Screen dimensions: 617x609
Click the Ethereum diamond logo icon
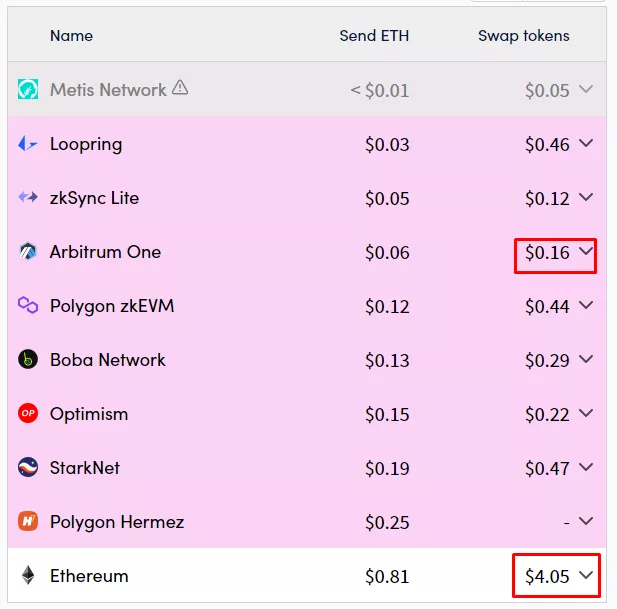point(28,576)
